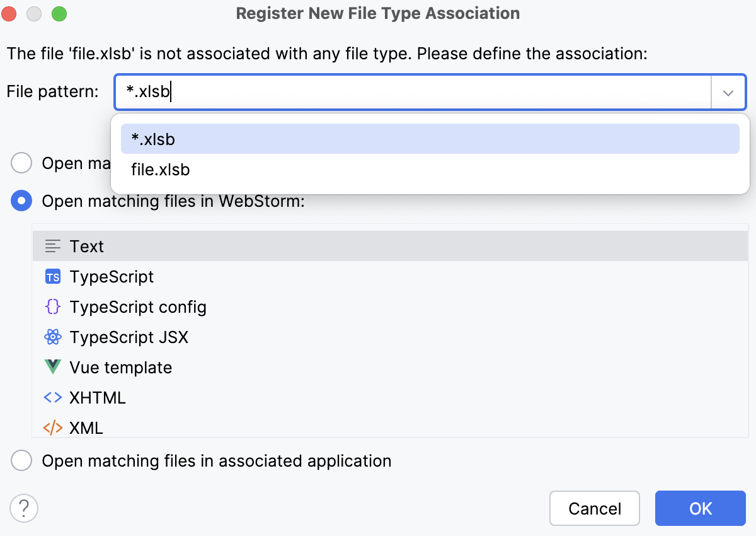Select the Text file type icon
This screenshot has width=756, height=536.
pos(52,246)
